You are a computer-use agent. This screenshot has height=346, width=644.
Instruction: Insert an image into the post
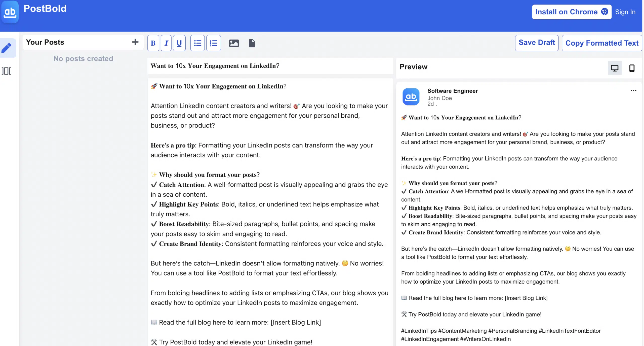(234, 43)
